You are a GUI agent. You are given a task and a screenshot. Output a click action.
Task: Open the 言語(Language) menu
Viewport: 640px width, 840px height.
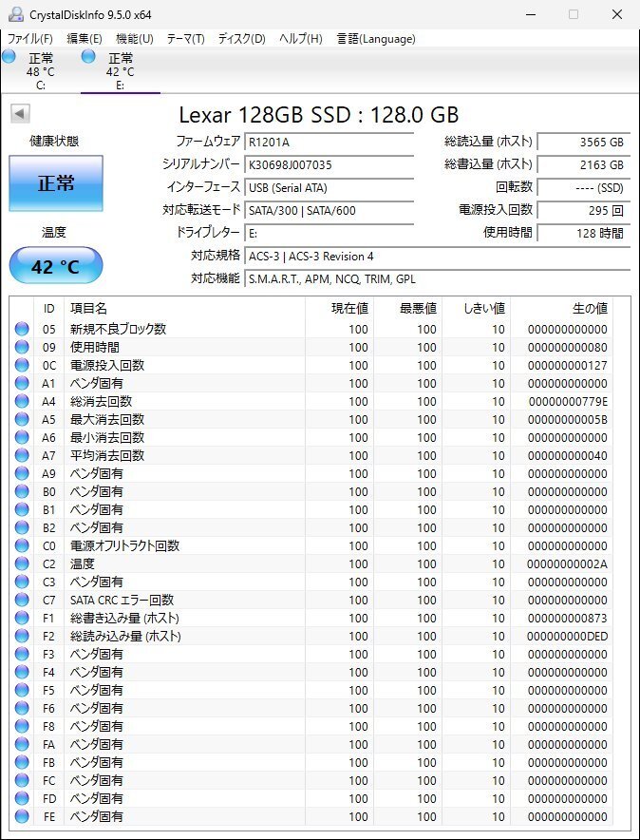pyautogui.click(x=376, y=39)
